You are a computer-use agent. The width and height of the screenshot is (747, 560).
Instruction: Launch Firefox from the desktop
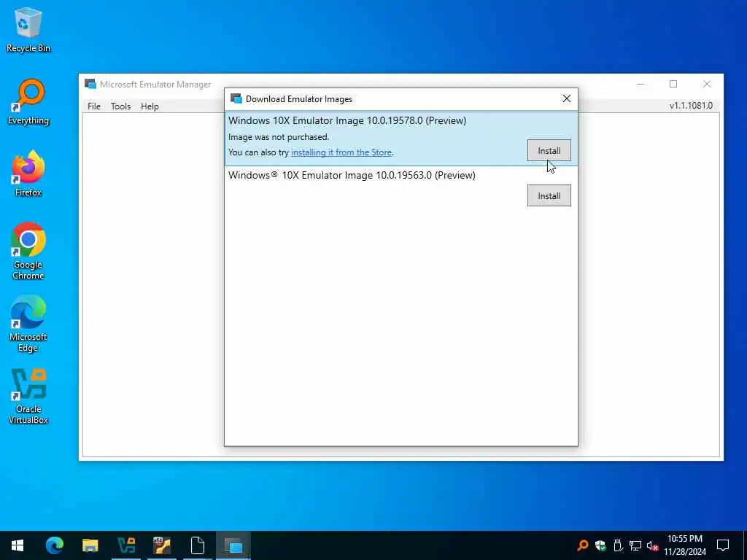click(28, 174)
